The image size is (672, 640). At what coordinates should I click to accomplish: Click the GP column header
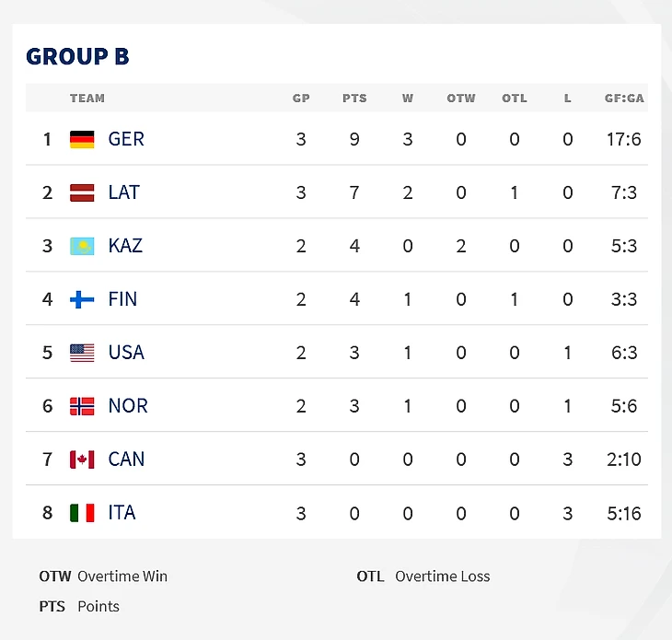(301, 98)
